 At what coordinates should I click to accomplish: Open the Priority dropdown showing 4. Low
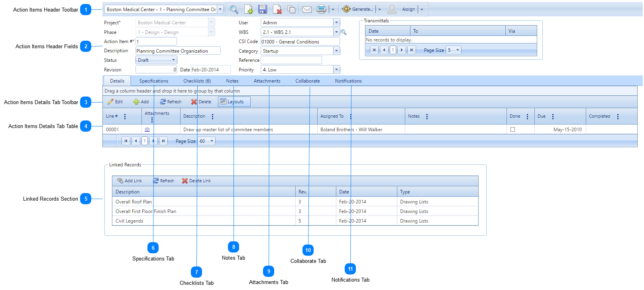click(x=337, y=69)
